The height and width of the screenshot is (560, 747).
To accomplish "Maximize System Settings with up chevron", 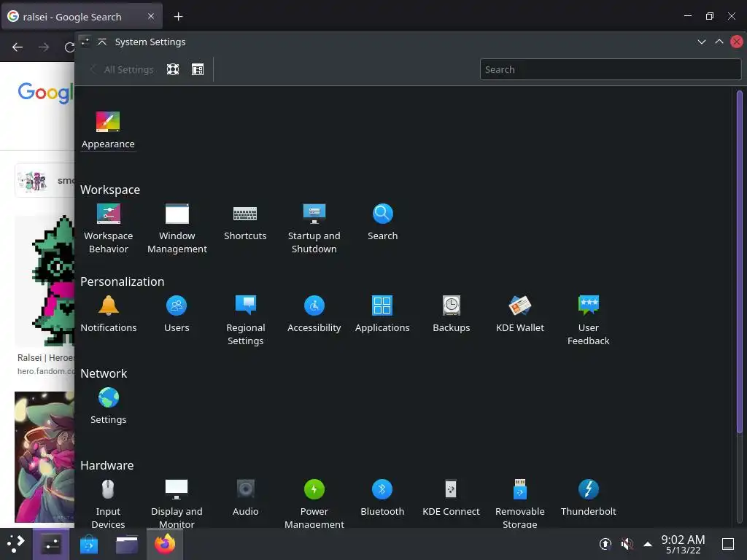I will click(x=719, y=42).
